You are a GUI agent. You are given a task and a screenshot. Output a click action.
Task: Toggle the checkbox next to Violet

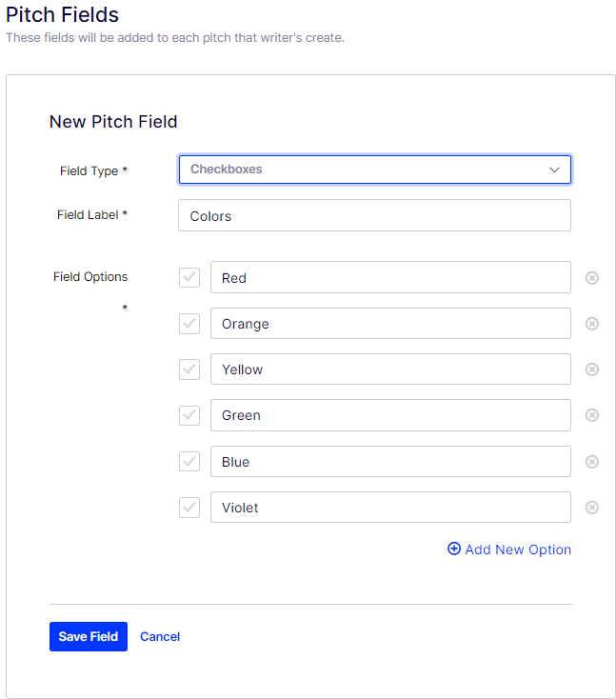(189, 508)
